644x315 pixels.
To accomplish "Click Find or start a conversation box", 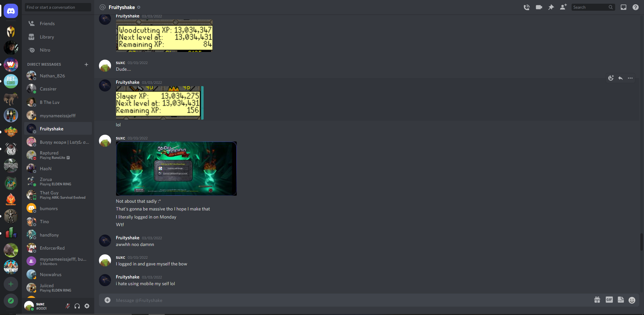I will pos(58,7).
